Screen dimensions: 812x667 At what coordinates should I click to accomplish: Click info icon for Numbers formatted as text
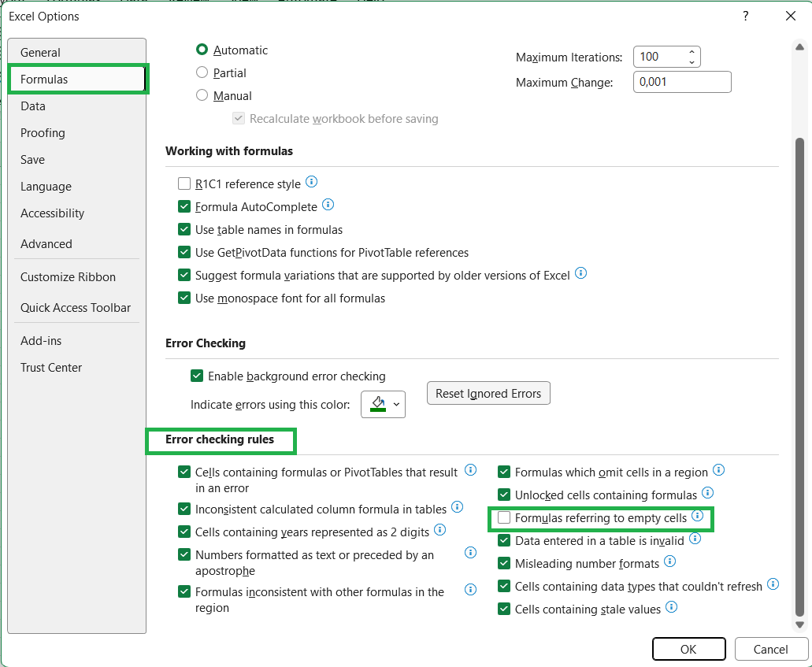pos(470,553)
